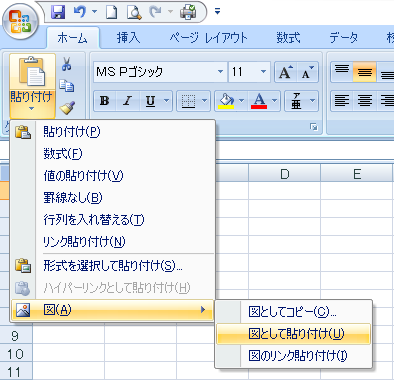
Task: Open fill color palette arrow
Action: coord(242,100)
